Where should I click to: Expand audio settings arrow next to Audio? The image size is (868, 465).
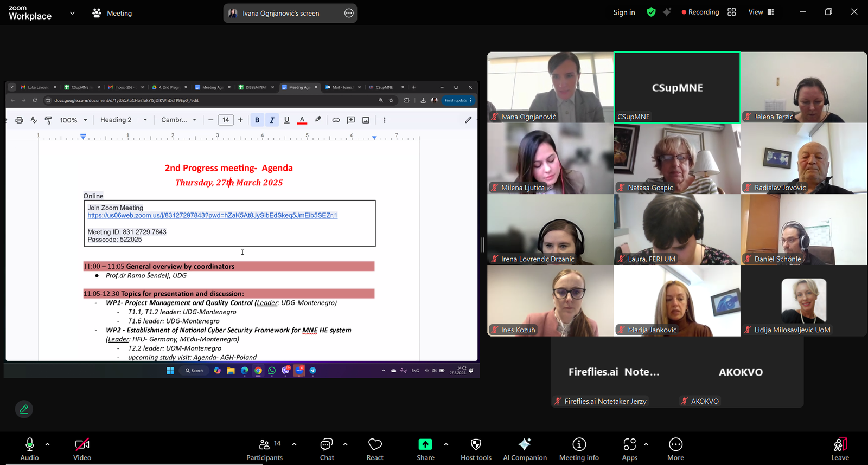click(x=48, y=444)
